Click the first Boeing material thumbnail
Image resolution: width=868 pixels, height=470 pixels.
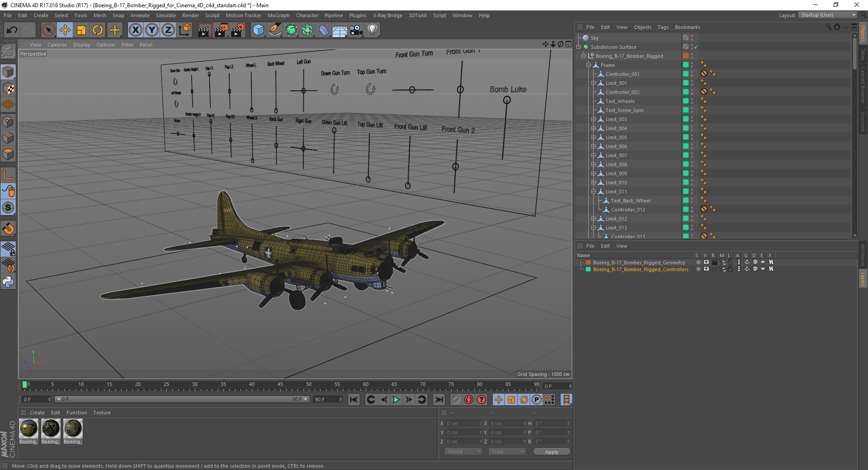coord(28,428)
